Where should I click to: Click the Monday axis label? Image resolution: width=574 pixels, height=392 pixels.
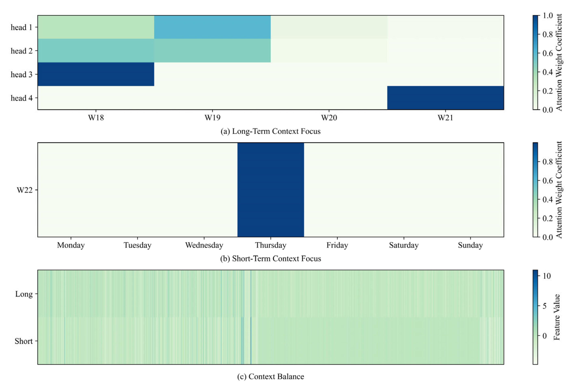click(x=71, y=245)
